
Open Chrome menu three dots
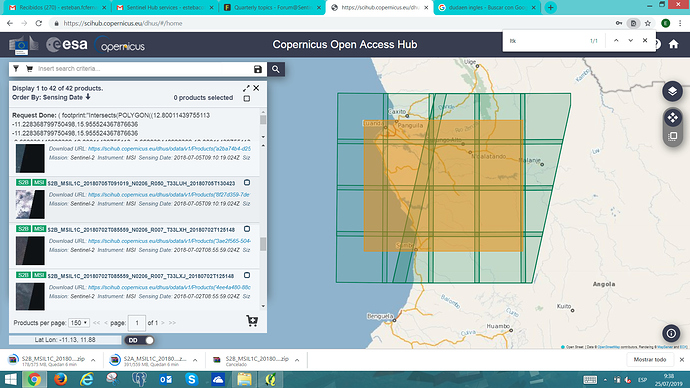(680, 23)
